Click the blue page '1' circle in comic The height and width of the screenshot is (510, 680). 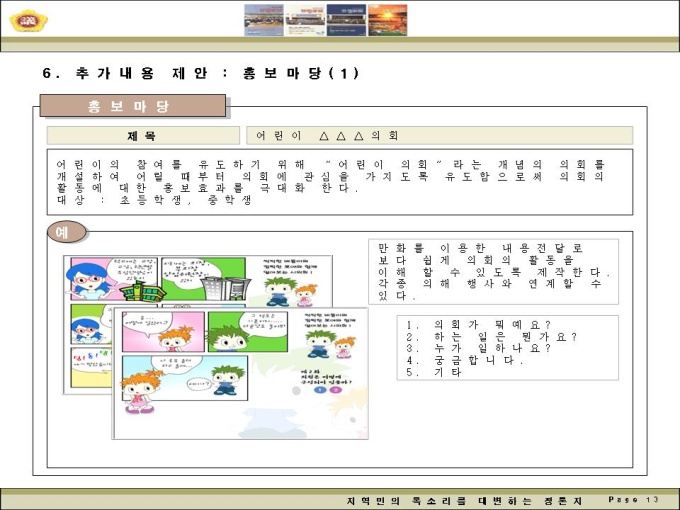pos(320,389)
